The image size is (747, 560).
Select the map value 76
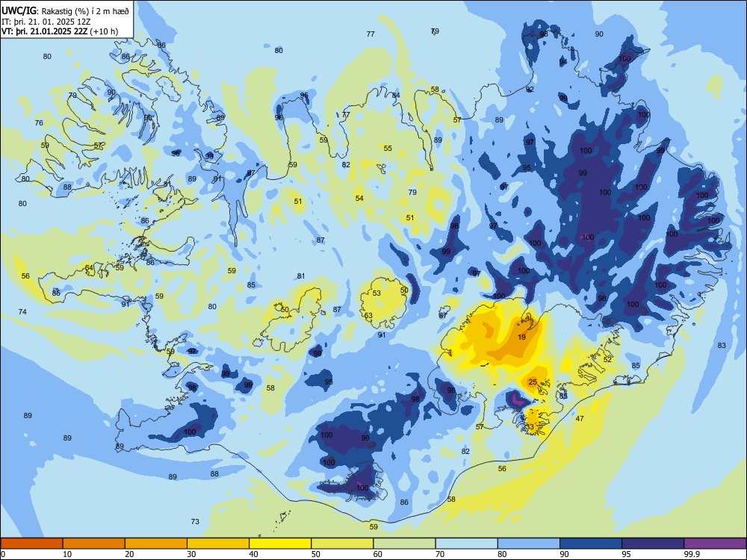click(39, 123)
